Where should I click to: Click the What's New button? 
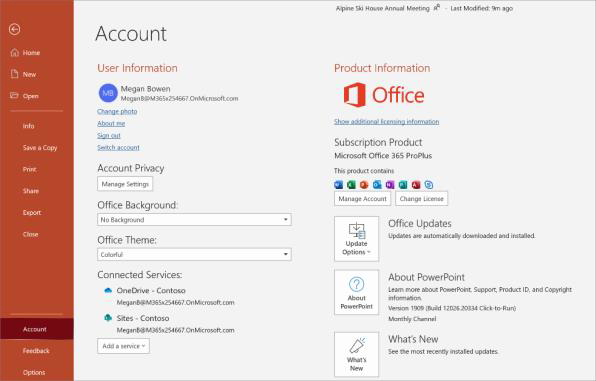point(357,354)
